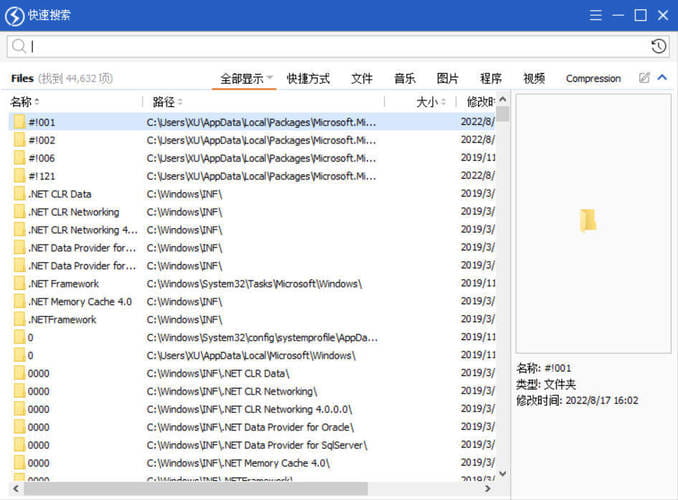
Task: Open the hamburger menu in title bar
Action: (x=596, y=15)
